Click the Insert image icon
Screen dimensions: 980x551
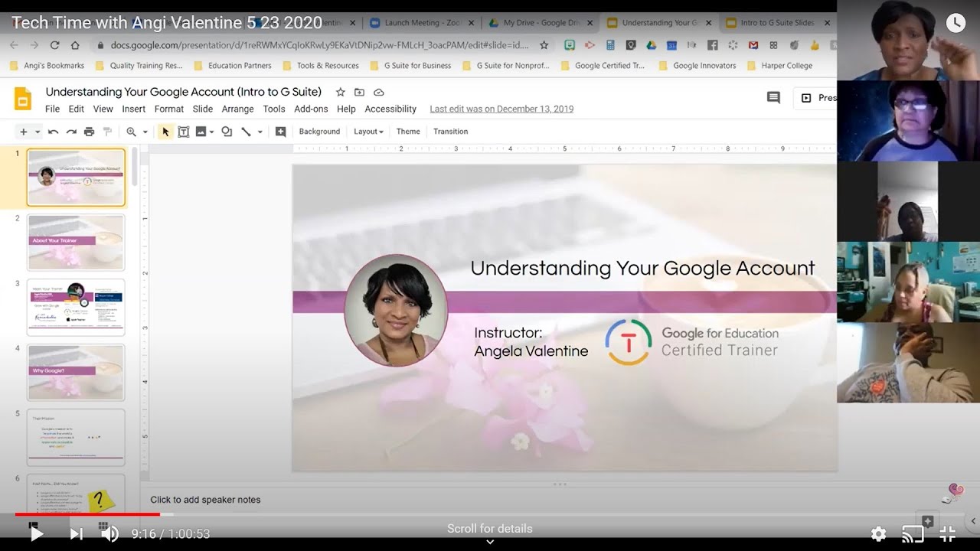[201, 132]
